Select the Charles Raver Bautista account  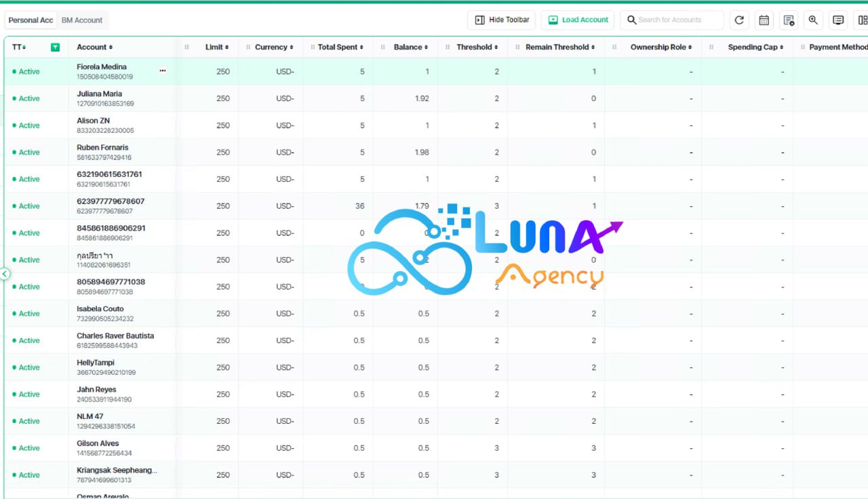115,336
